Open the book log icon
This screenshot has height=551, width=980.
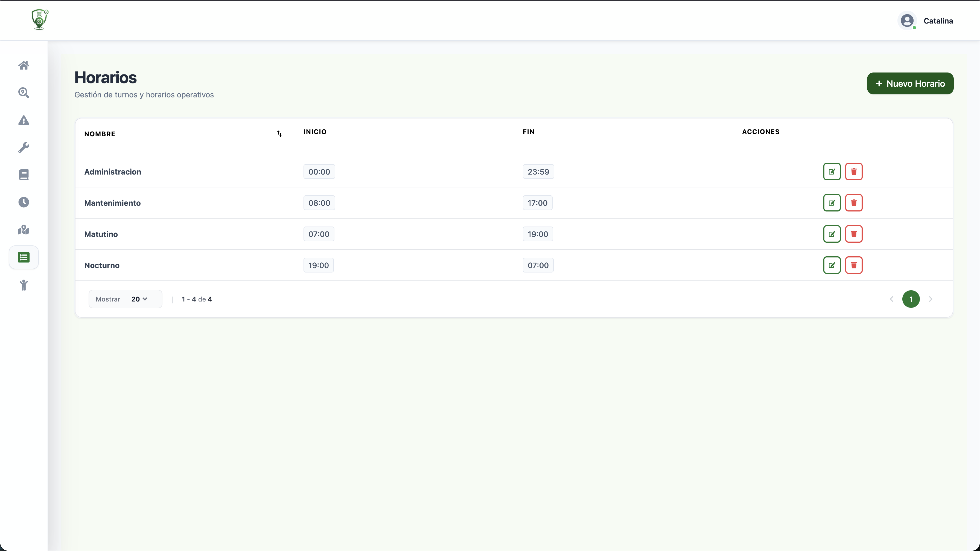(x=24, y=175)
